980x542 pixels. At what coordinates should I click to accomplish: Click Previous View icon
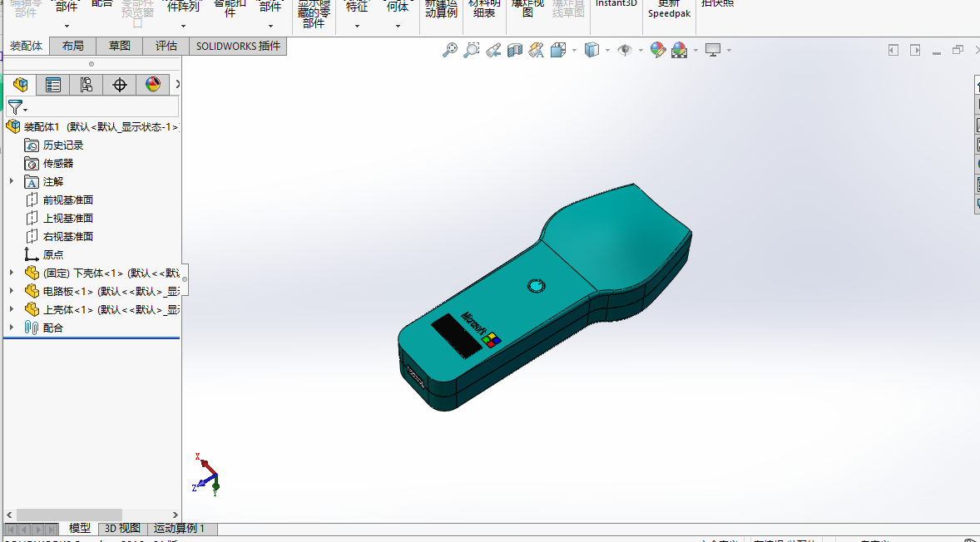(493, 50)
